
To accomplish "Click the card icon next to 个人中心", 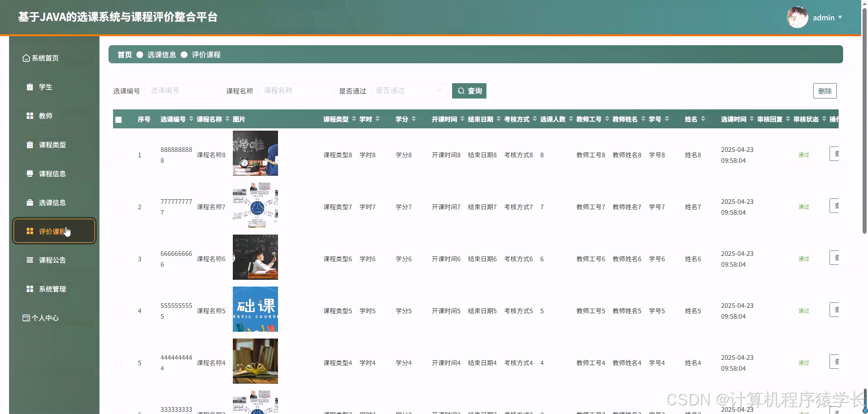I will pos(26,318).
